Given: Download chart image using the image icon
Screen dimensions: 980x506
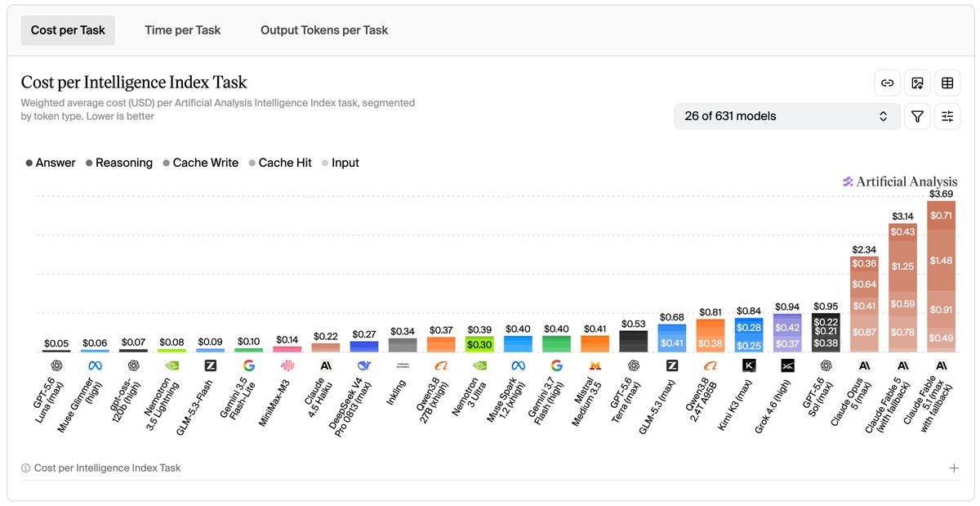Looking at the screenshot, I should coord(917,83).
